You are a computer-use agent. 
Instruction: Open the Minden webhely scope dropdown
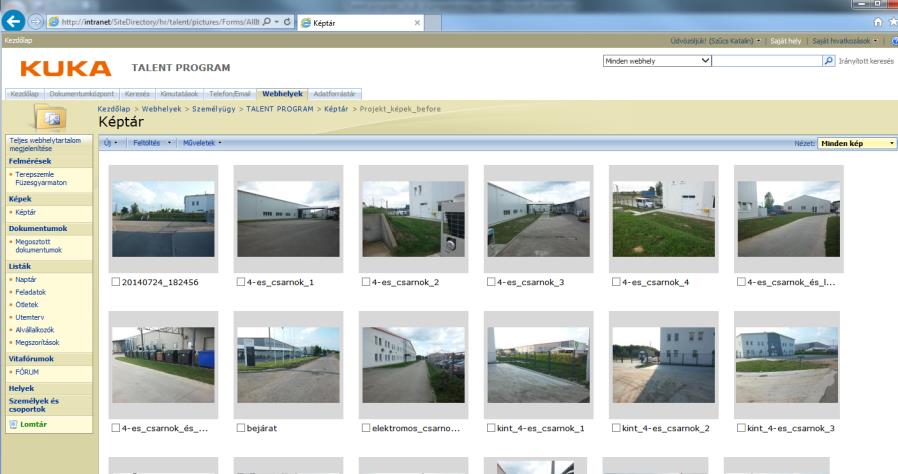pos(657,61)
